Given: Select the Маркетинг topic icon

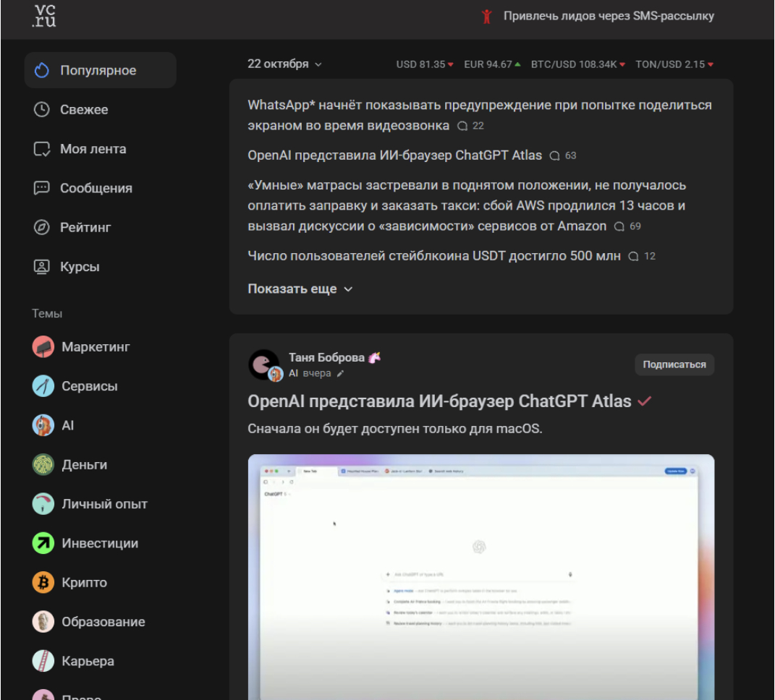Looking at the screenshot, I should (x=43, y=347).
